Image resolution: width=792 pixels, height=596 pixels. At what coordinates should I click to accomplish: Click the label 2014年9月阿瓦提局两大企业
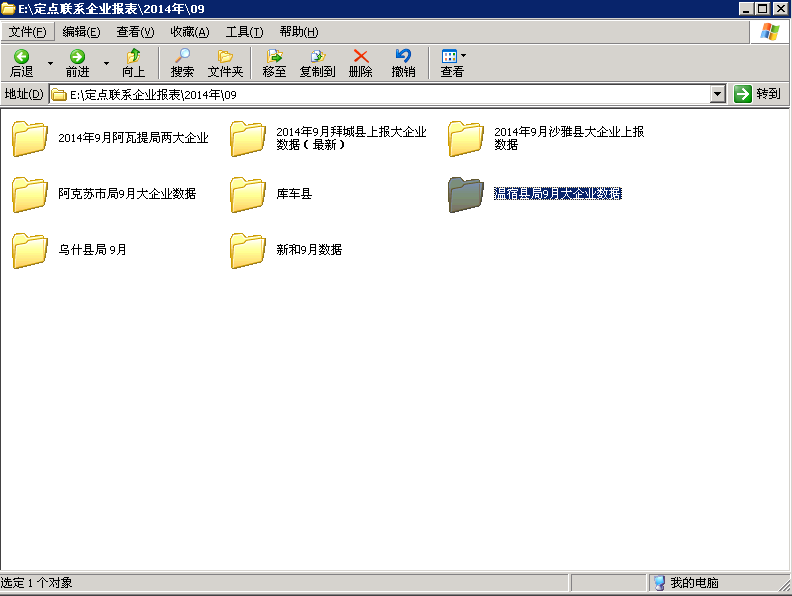(x=133, y=138)
